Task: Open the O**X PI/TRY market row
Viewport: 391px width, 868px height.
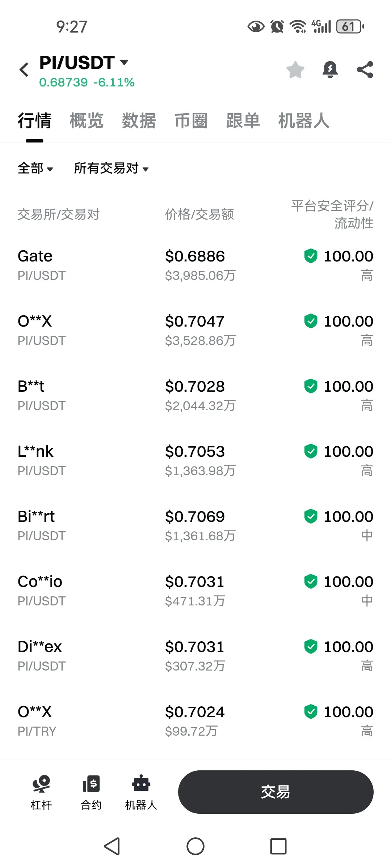Action: click(x=195, y=721)
